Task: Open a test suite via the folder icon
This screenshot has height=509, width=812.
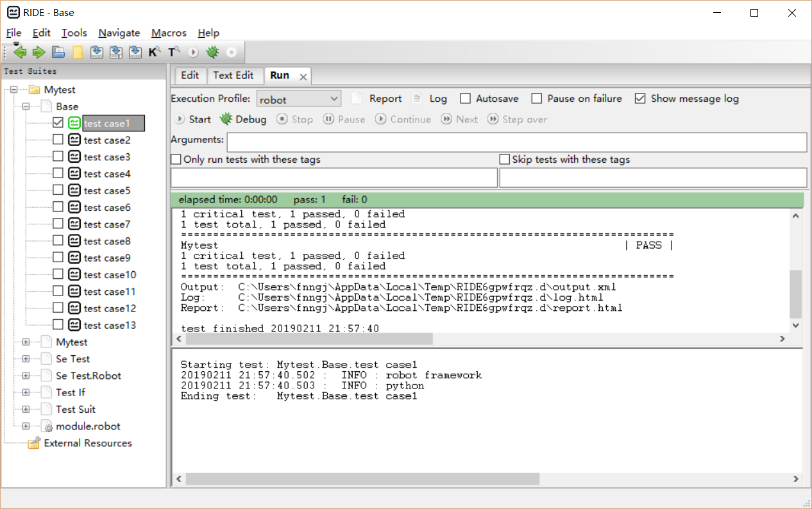Action: (x=58, y=52)
